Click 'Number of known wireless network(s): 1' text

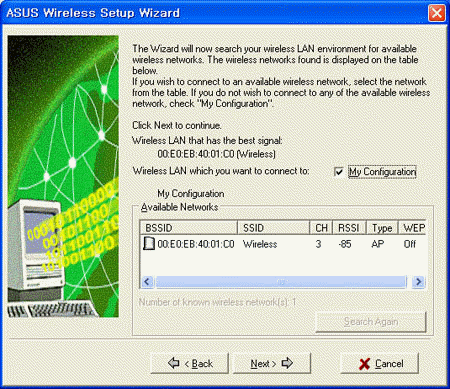(217, 302)
